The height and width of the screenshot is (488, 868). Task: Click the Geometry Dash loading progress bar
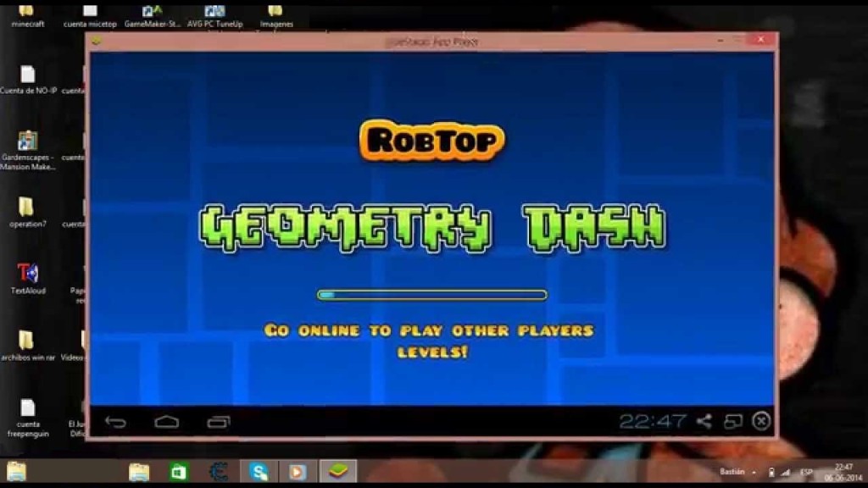point(431,295)
